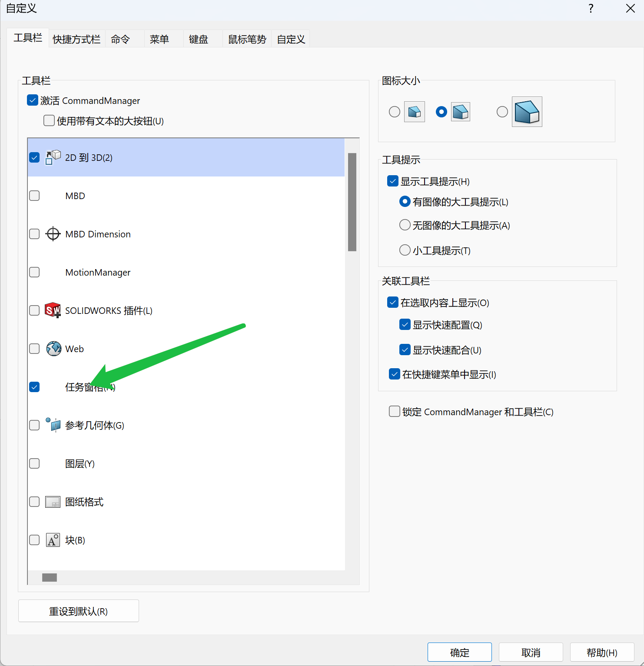Click the 块 block icon
The height and width of the screenshot is (666, 644).
(x=53, y=540)
